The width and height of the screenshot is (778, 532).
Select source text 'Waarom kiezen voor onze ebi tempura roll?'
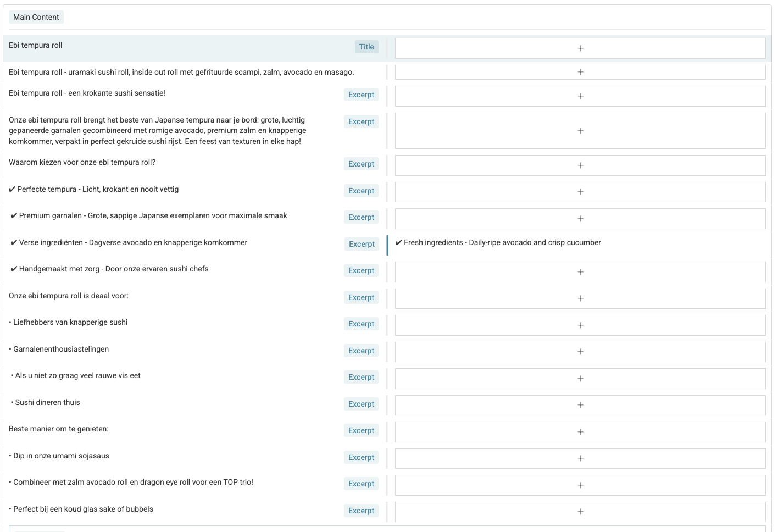[82, 162]
